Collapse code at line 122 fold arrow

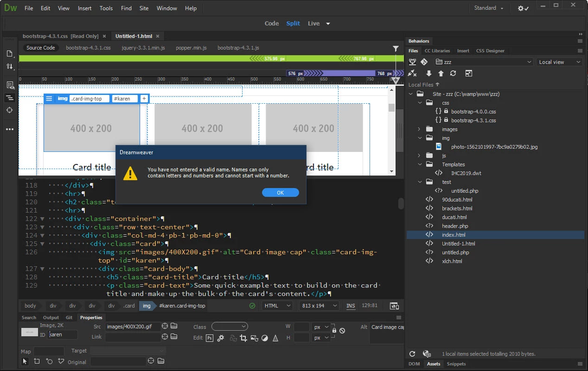pos(42,219)
